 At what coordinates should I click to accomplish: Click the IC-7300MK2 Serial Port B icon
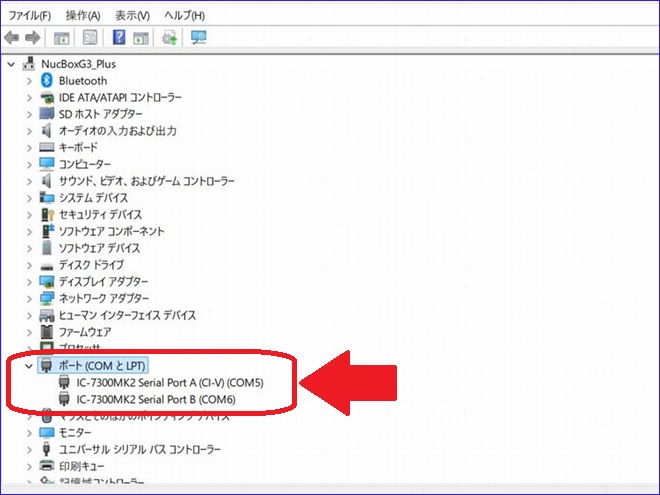click(64, 398)
